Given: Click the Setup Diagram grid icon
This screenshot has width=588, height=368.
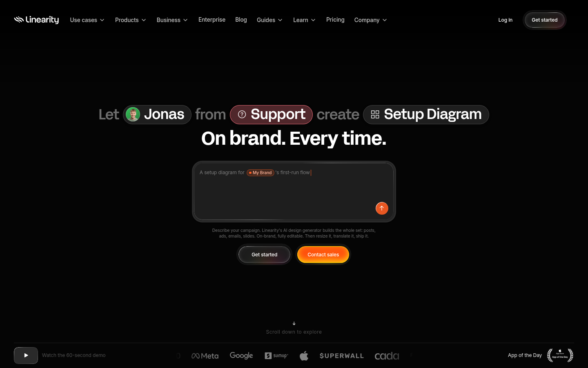Looking at the screenshot, I should pos(375,114).
